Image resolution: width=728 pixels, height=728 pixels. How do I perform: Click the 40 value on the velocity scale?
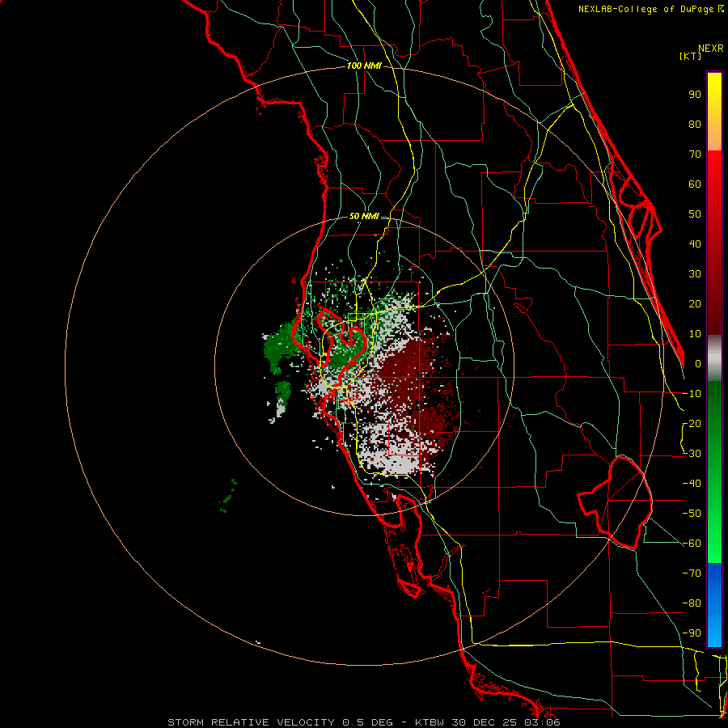point(695,244)
